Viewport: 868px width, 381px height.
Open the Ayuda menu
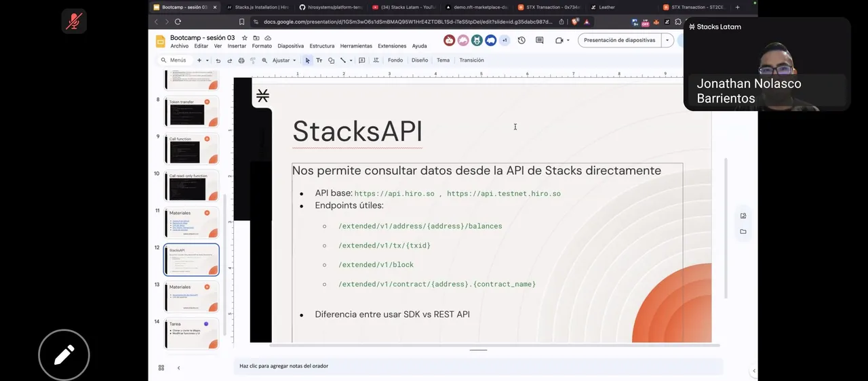pos(419,46)
